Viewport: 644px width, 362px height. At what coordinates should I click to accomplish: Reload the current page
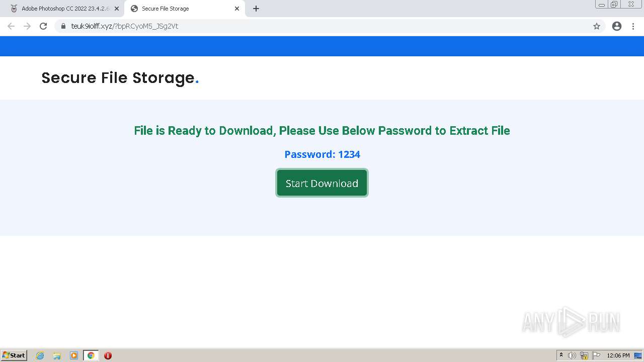coord(43,26)
